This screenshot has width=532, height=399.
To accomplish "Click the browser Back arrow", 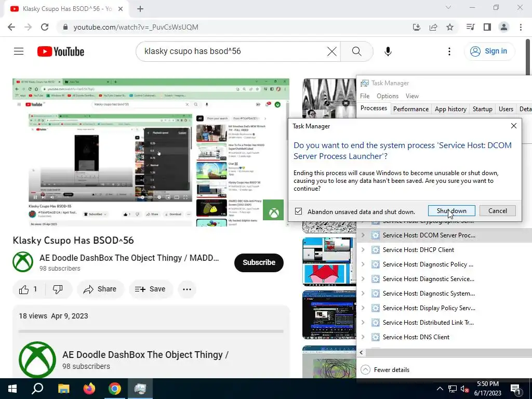I will pos(11,27).
